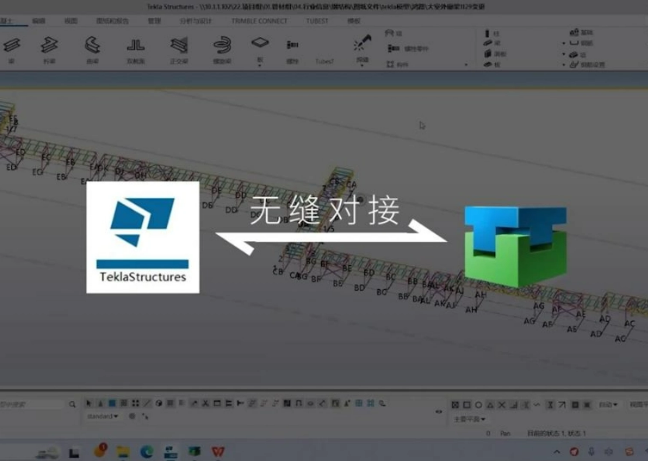Screen dimensions: 648x461
Task: Choose the plate tool in the ribbon
Action: 259,44
